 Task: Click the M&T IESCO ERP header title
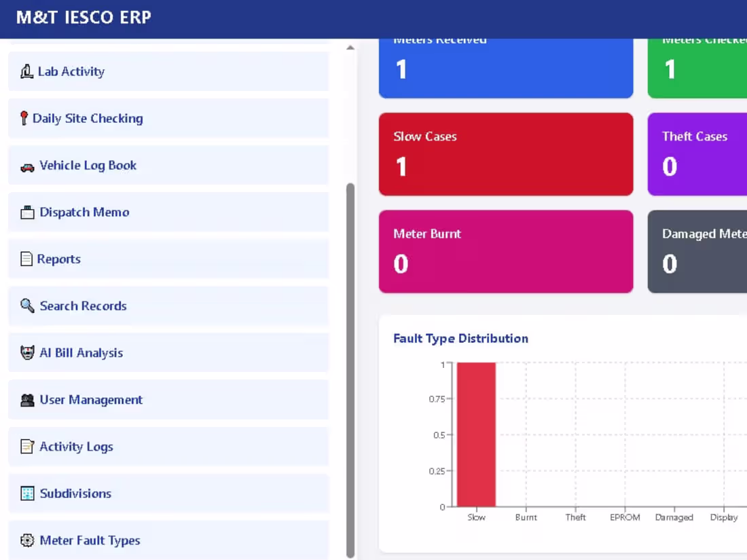tap(83, 18)
